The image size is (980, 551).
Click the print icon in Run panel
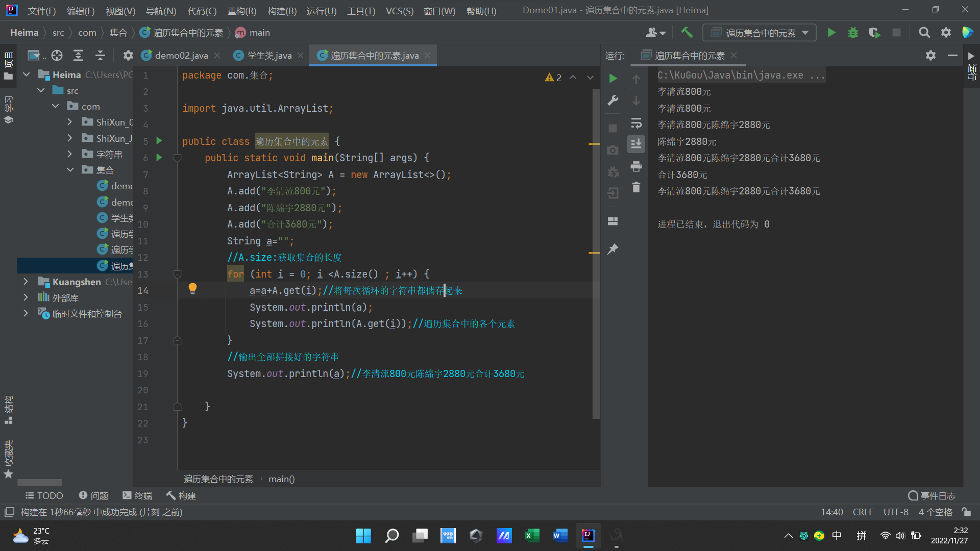pyautogui.click(x=636, y=166)
